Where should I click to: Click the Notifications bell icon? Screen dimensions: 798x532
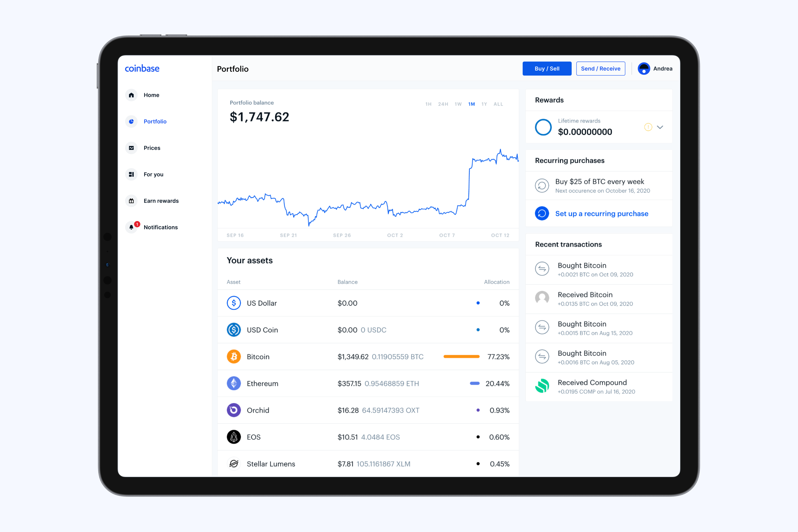point(131,227)
